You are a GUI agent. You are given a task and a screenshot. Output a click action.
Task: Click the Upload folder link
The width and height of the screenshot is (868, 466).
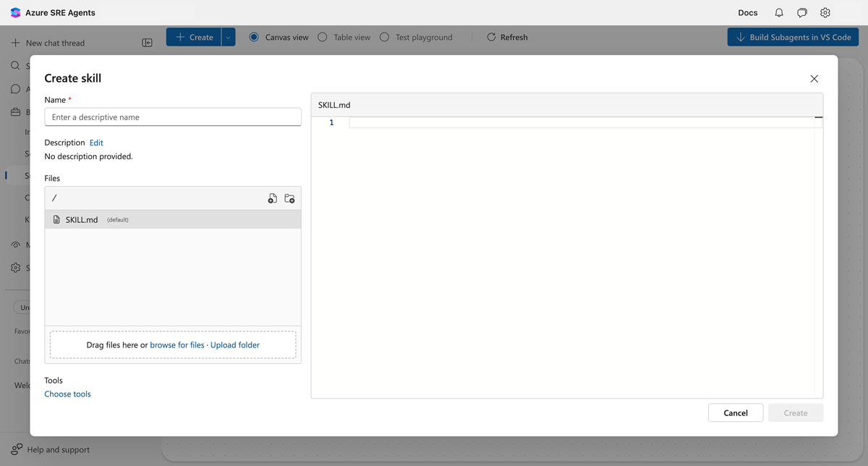[235, 345]
